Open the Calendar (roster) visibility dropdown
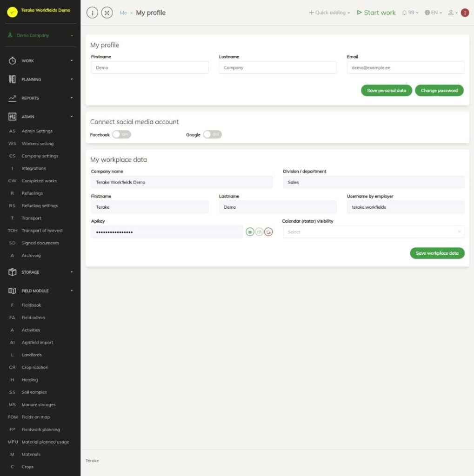Viewport: 474px width, 476px height. (x=374, y=232)
